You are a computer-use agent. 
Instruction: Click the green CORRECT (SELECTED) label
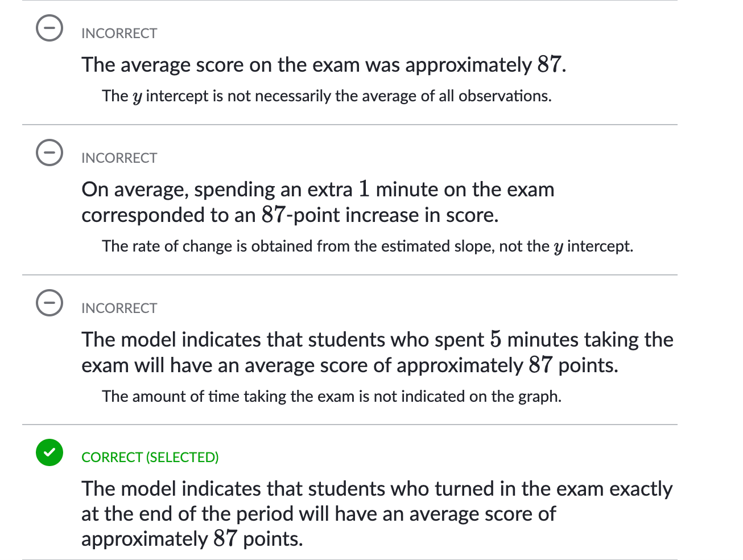coord(150,458)
